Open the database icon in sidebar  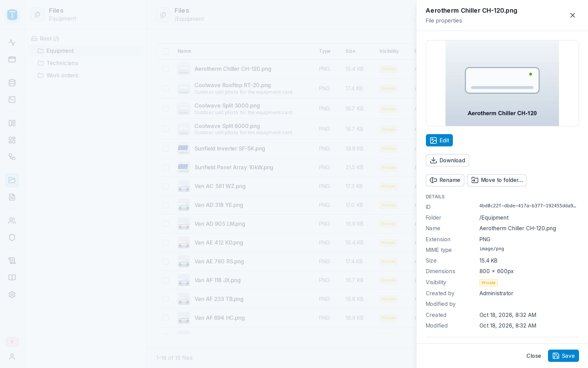(12, 83)
